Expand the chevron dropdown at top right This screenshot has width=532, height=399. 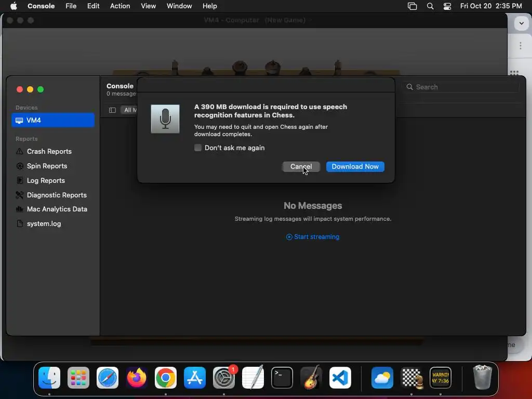pos(522,23)
